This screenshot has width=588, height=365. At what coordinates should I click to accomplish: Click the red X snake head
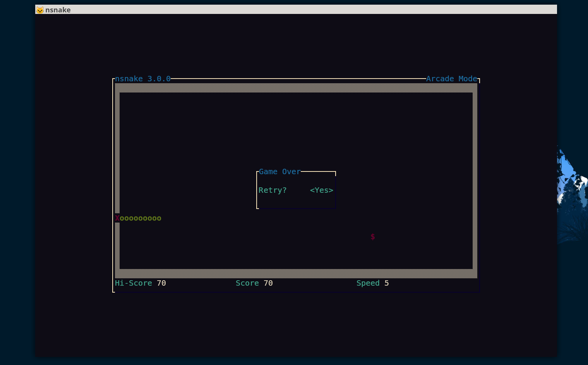coord(117,218)
